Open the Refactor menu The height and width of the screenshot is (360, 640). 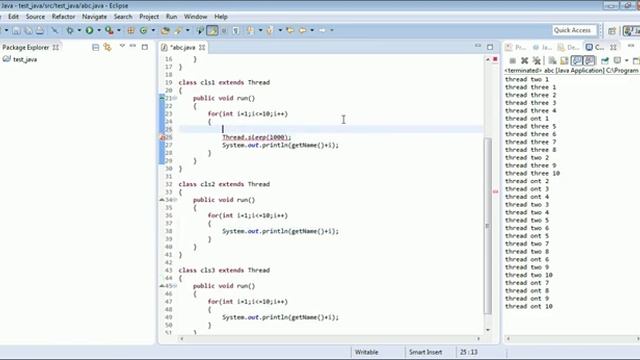coord(63,17)
